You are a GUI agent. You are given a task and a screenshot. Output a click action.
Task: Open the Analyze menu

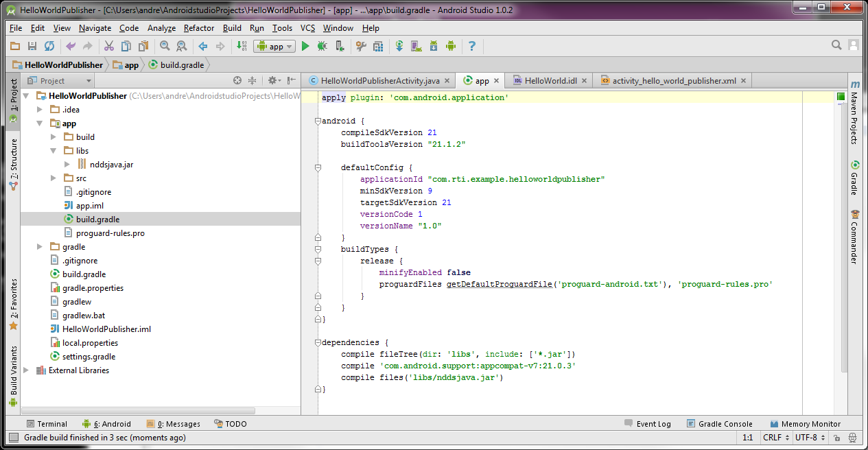[x=162, y=28]
